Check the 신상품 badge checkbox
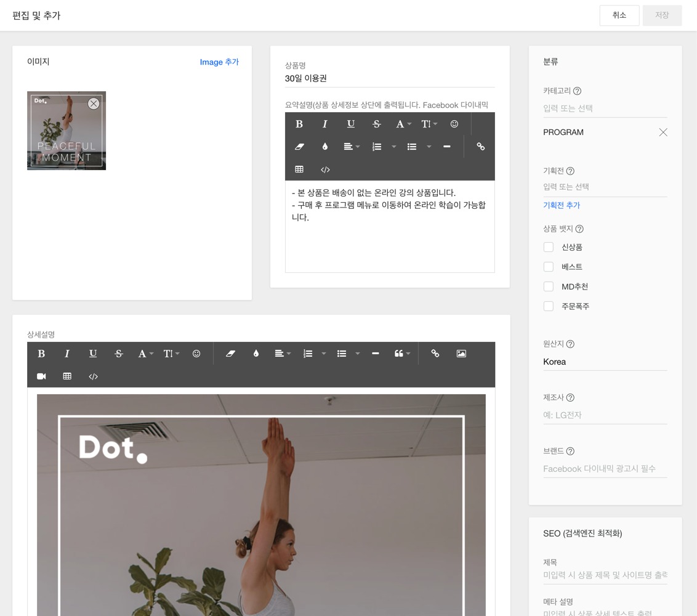The image size is (697, 616). coord(549,247)
